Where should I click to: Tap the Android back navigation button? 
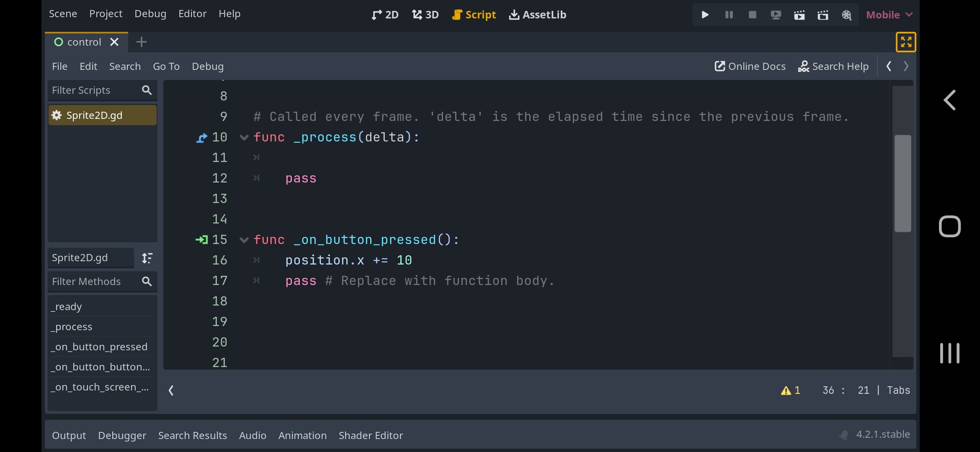coord(949,100)
